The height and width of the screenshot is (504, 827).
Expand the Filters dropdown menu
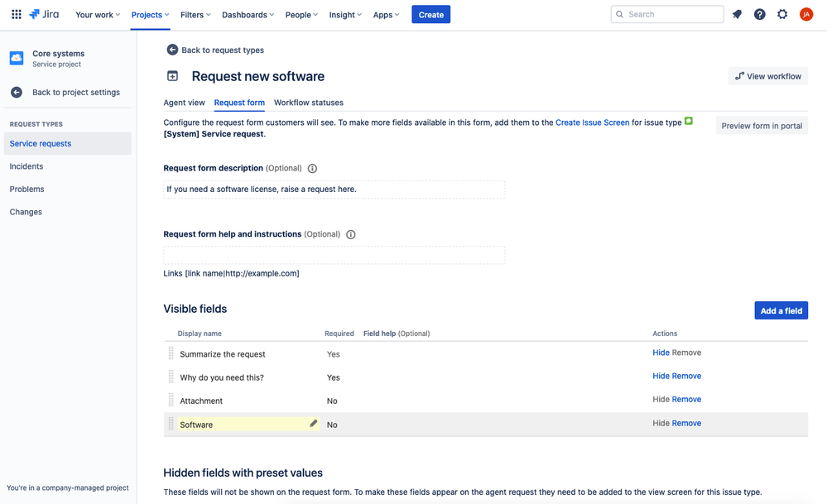click(195, 15)
